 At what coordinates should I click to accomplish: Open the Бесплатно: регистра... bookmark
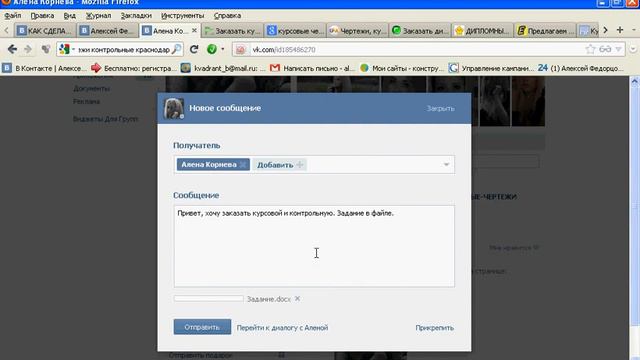click(133, 68)
